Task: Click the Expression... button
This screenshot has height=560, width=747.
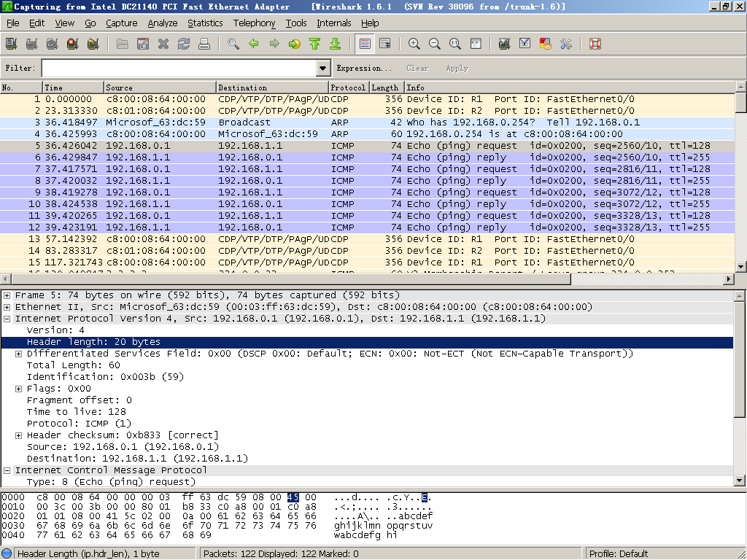Action: [365, 68]
